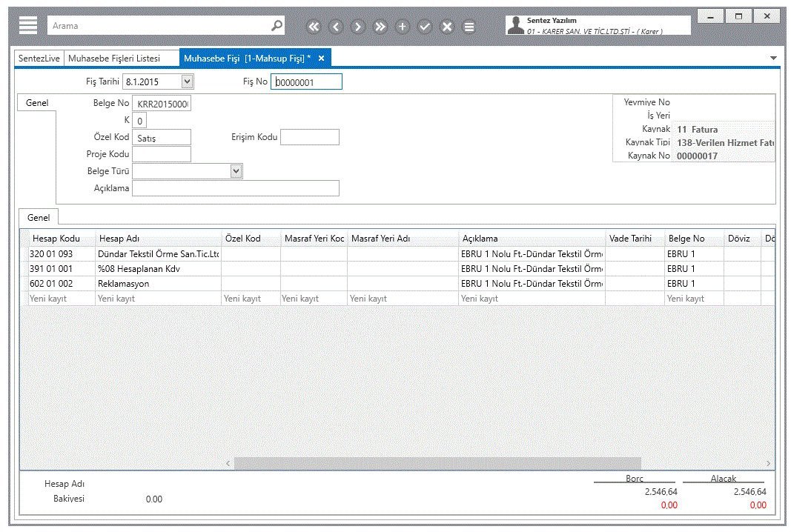Click the Reklamasyon account name cell
This screenshot has height=532, width=791.
tap(158, 283)
